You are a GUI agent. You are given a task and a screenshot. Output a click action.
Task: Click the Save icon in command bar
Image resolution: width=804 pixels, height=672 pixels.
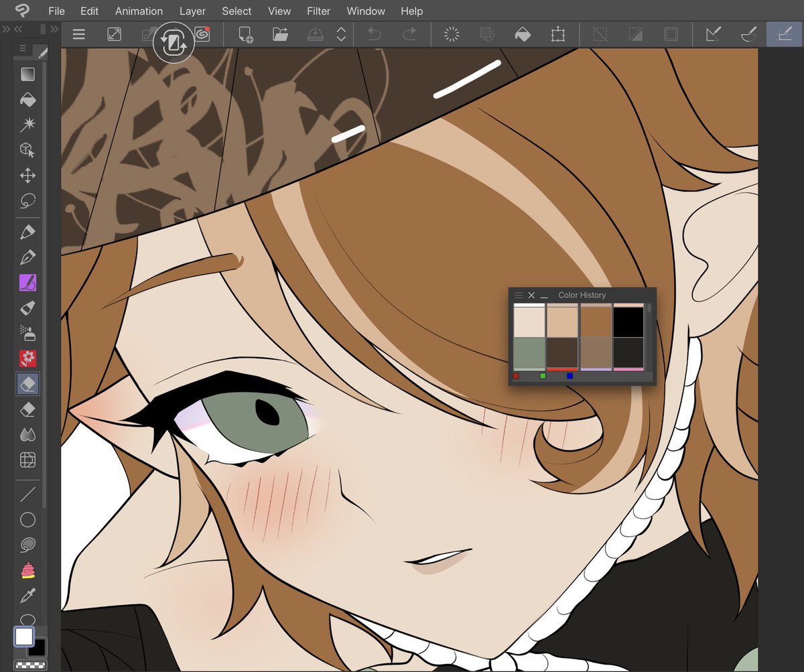[x=316, y=35]
